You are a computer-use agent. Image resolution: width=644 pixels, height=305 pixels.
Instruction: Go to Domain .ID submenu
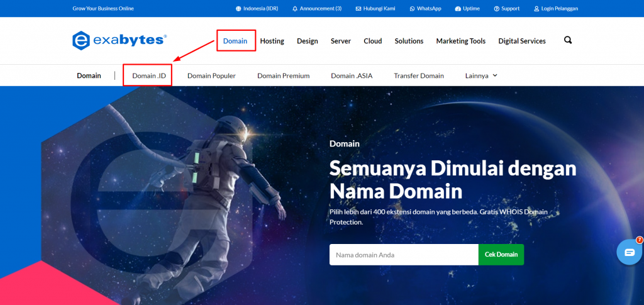149,75
